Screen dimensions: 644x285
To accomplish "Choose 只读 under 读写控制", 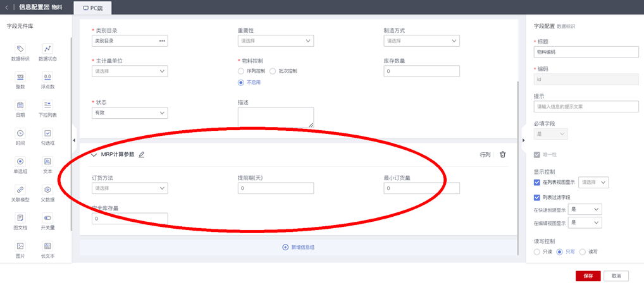I will (x=537, y=252).
